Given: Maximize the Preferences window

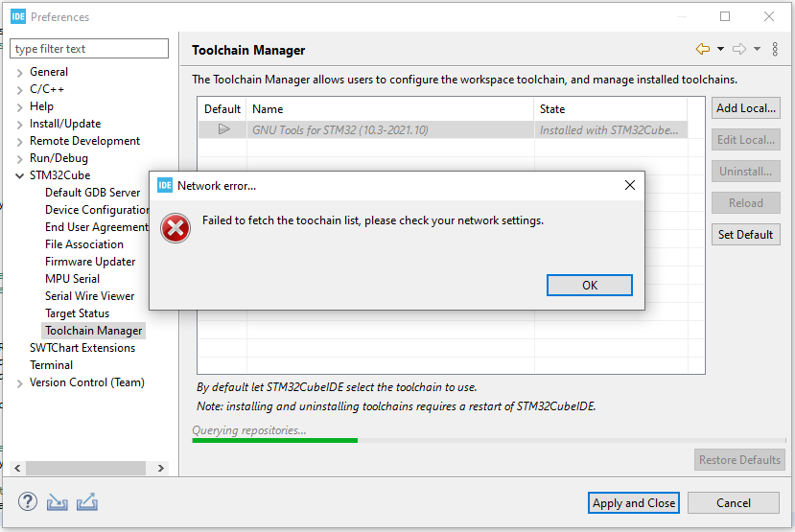Looking at the screenshot, I should [725, 16].
